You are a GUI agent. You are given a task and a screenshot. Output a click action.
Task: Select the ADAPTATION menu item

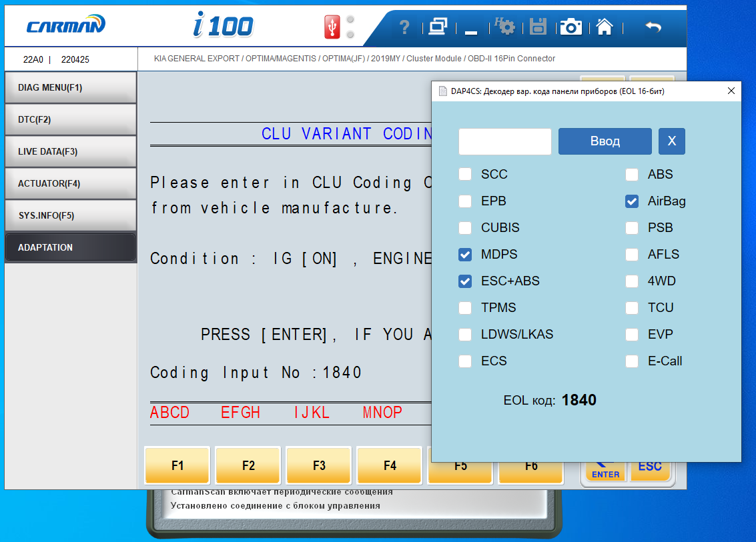click(x=70, y=247)
